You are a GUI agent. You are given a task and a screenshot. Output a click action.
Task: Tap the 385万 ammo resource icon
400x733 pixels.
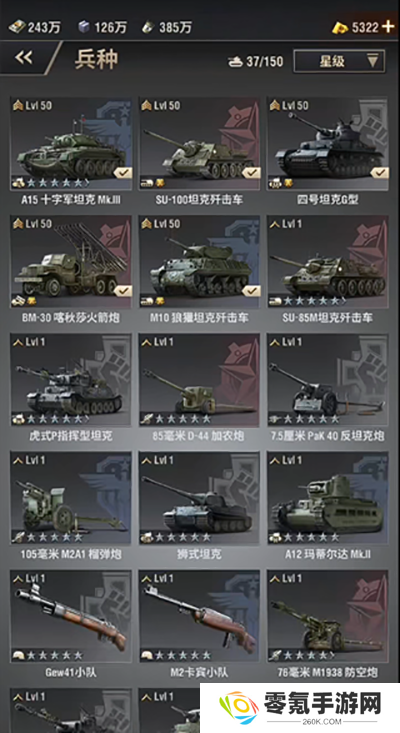148,27
